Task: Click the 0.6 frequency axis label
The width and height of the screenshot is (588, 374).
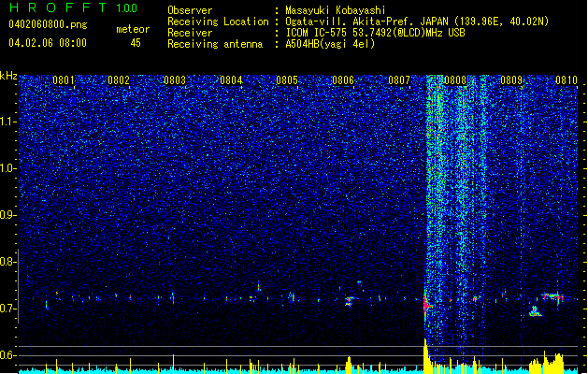Action: point(8,355)
